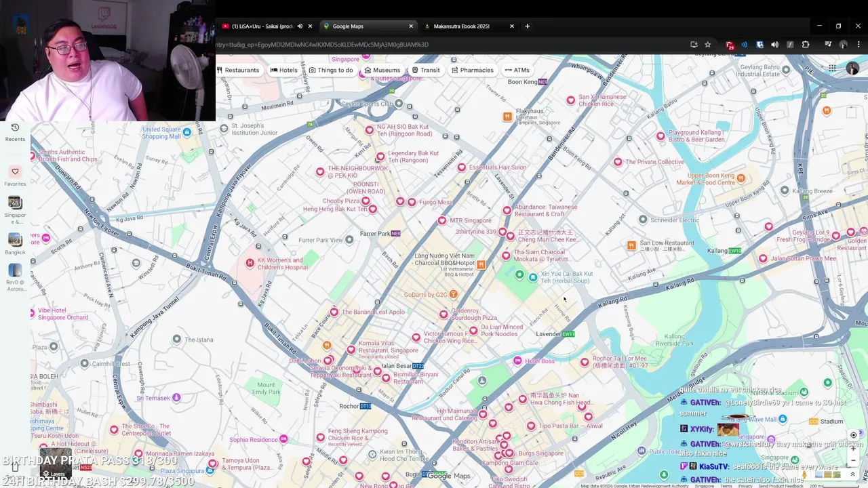The height and width of the screenshot is (488, 868).
Task: Open Sri Temasek marker
Action: coord(176,398)
